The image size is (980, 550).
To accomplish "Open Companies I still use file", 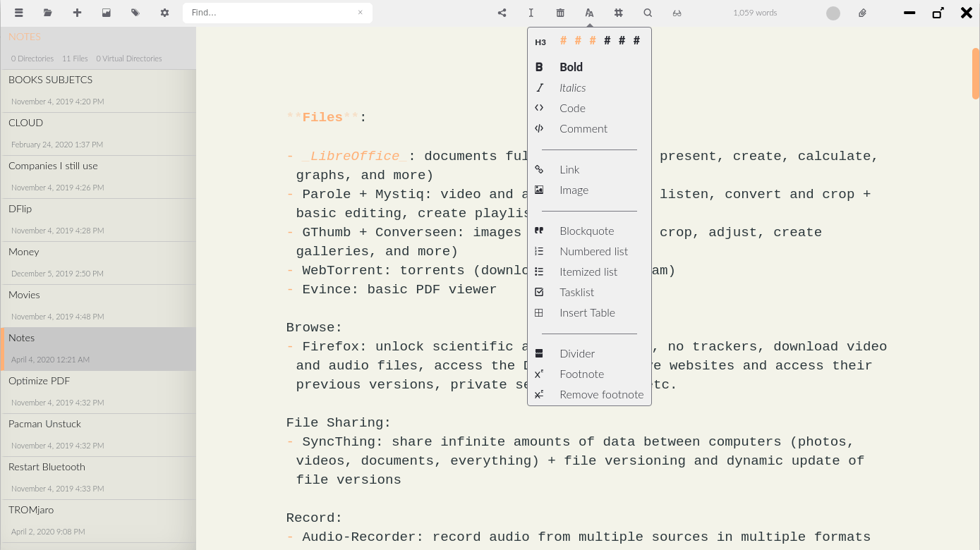I will [x=98, y=177].
